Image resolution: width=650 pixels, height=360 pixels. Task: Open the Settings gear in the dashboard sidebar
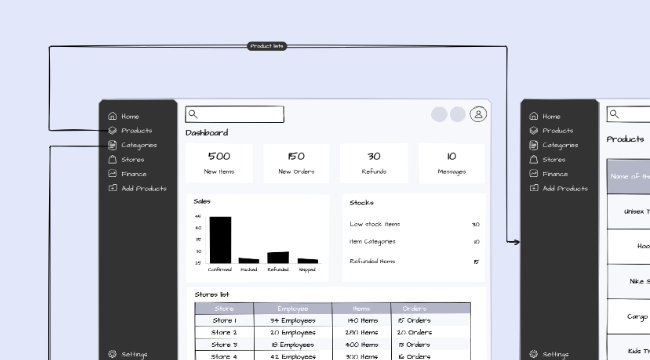pyautogui.click(x=112, y=354)
